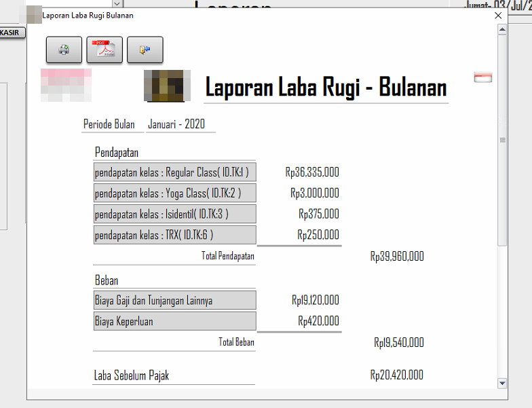Click the Biaya Keperluan expense row
The height and width of the screenshot is (408, 532).
pos(174,321)
